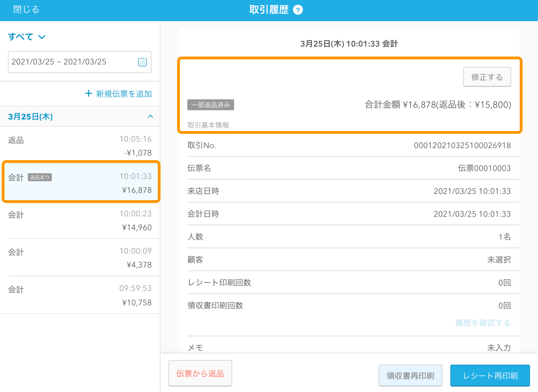Collapse the 3月25日(木) date section
Screen dimensions: 538x392
(150, 116)
